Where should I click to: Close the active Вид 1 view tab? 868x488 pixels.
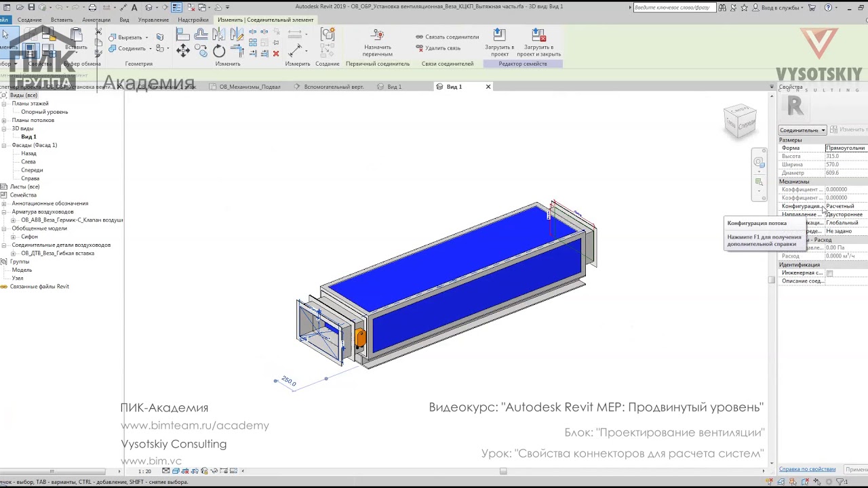point(488,87)
